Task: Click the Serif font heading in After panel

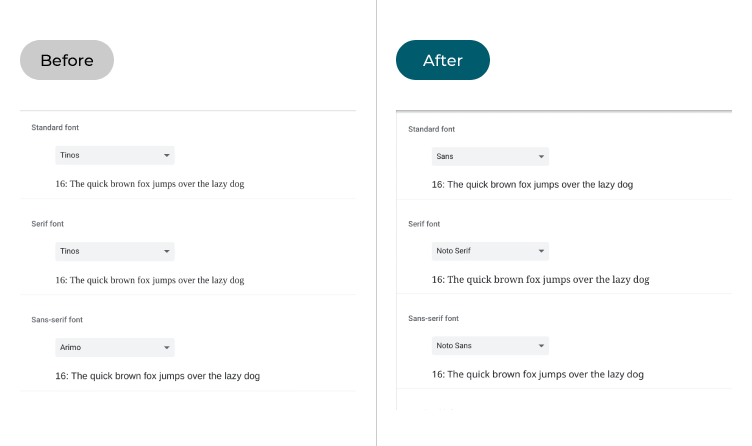Action: pyautogui.click(x=424, y=224)
